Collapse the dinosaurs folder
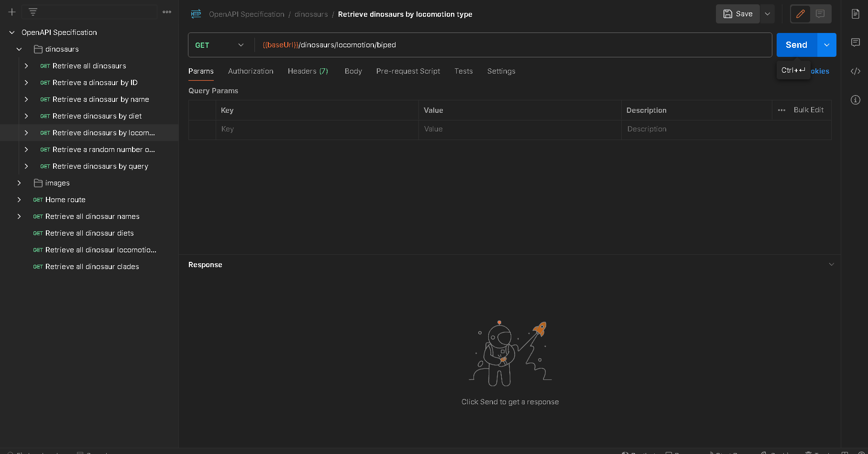 [x=19, y=49]
